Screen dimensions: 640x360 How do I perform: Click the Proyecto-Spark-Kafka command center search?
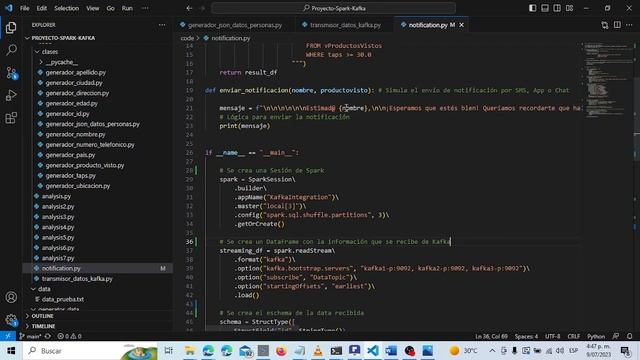[334, 8]
